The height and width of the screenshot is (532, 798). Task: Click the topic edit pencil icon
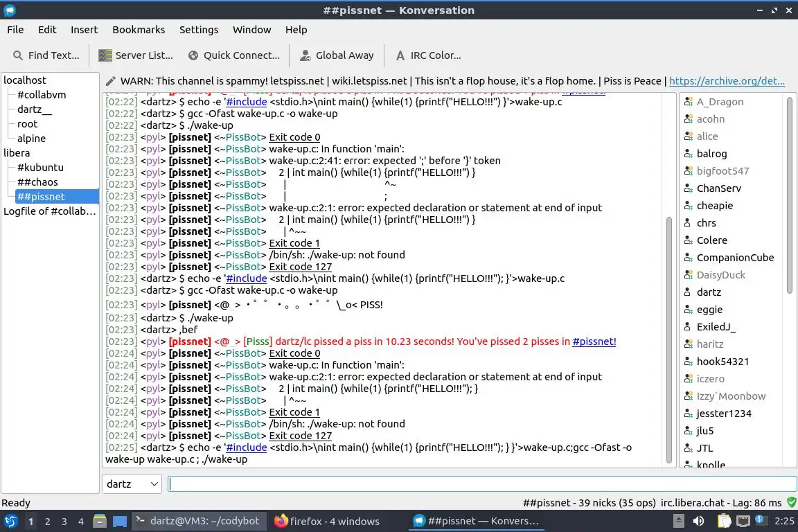click(110, 81)
